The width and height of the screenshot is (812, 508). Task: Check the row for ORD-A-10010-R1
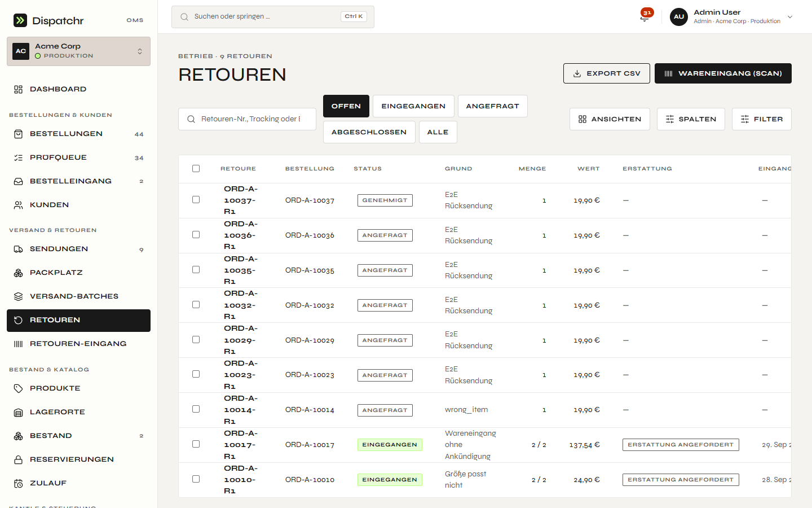pos(196,479)
